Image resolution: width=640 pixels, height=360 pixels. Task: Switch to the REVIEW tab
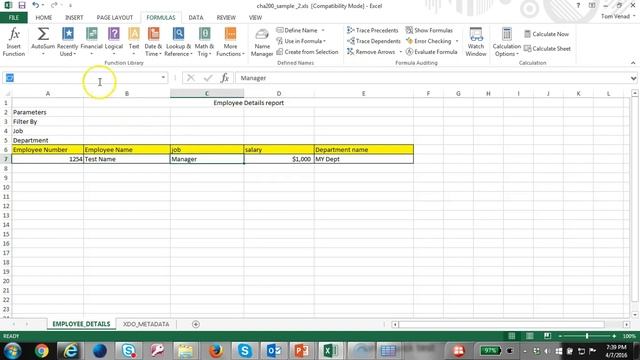tap(226, 18)
